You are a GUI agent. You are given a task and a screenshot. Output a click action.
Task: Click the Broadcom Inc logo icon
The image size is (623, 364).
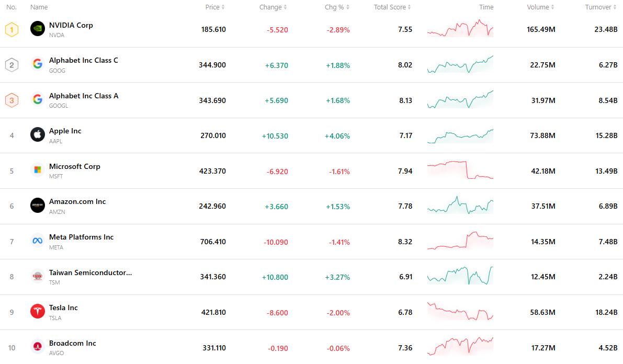point(38,347)
